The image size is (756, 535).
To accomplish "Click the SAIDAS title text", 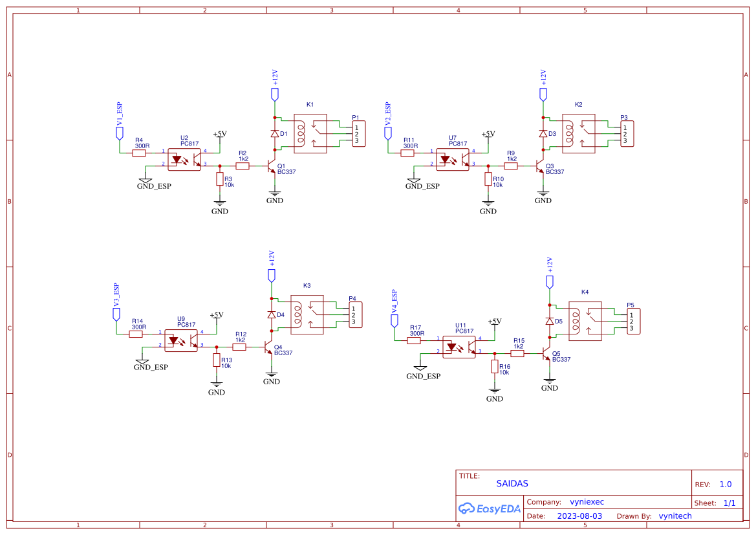I will coord(512,483).
